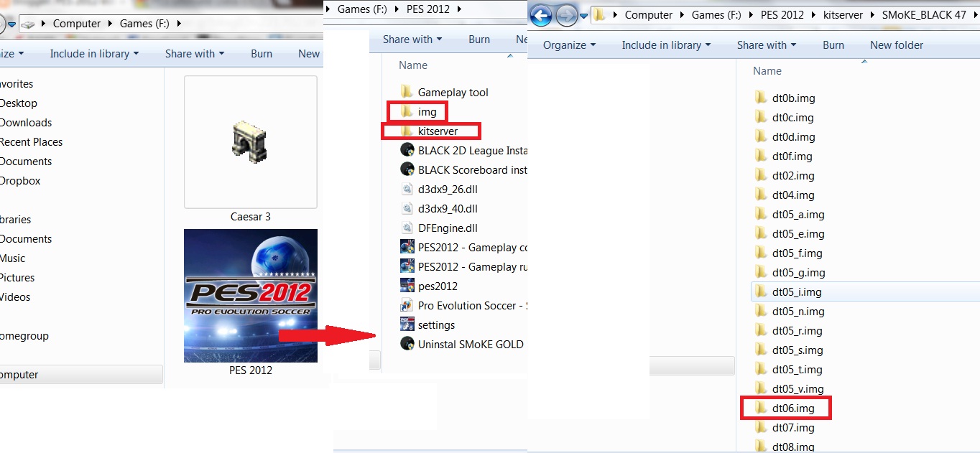Click New folder in the kitserver window toolbar
The height and width of the screenshot is (453, 980).
(x=897, y=45)
